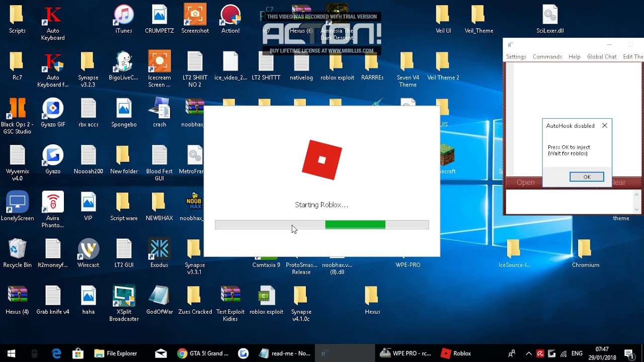Image resolution: width=644 pixels, height=362 pixels.
Task: Launch the Wirecast desktop shortcut
Action: pyautogui.click(x=88, y=253)
